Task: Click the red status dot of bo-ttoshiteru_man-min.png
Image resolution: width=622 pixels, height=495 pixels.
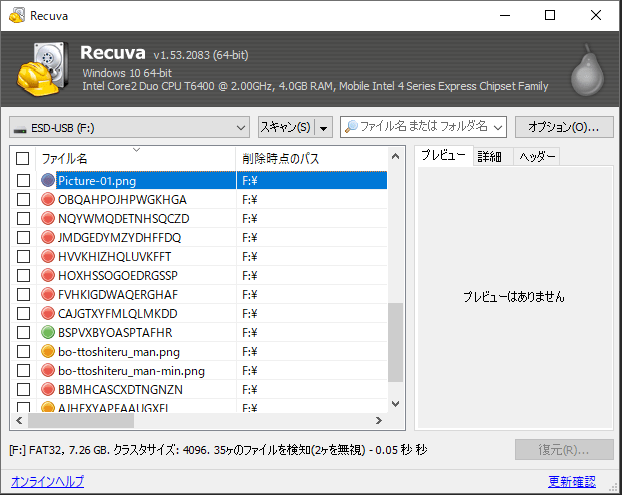Action: click(48, 370)
